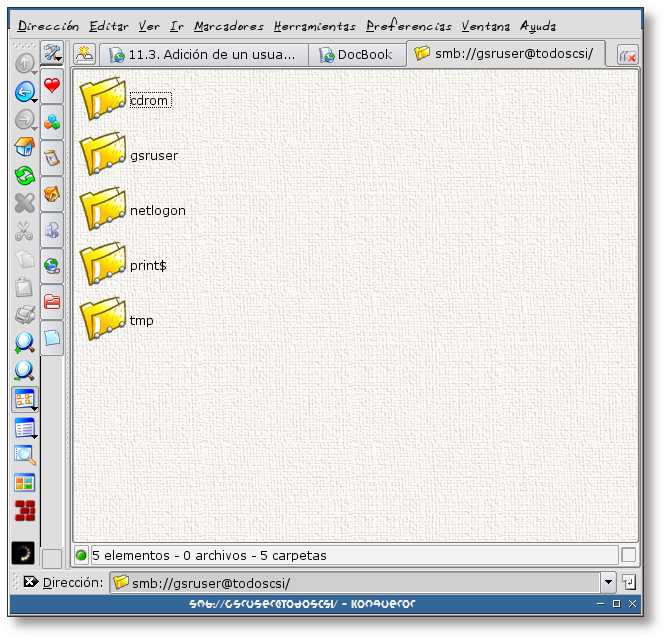Select the icon view mode button
The width and height of the screenshot is (667, 640).
[24, 400]
